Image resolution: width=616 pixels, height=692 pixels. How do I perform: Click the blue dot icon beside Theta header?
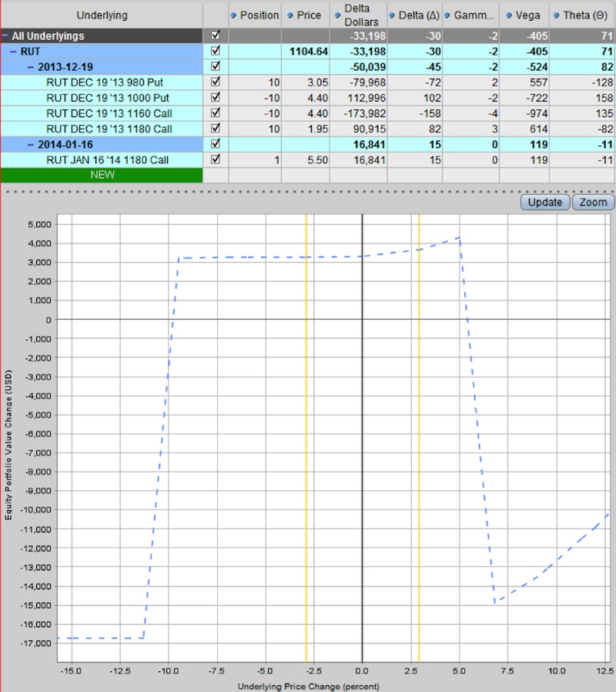(x=557, y=15)
